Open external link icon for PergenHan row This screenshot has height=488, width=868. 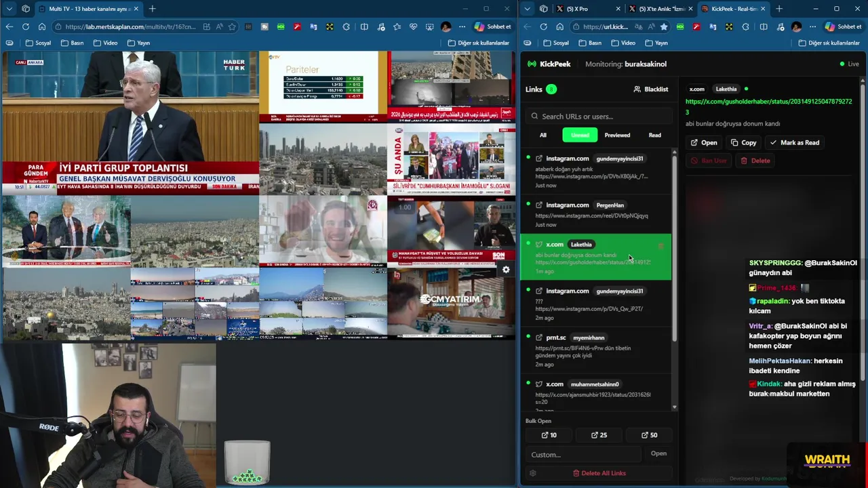click(539, 205)
